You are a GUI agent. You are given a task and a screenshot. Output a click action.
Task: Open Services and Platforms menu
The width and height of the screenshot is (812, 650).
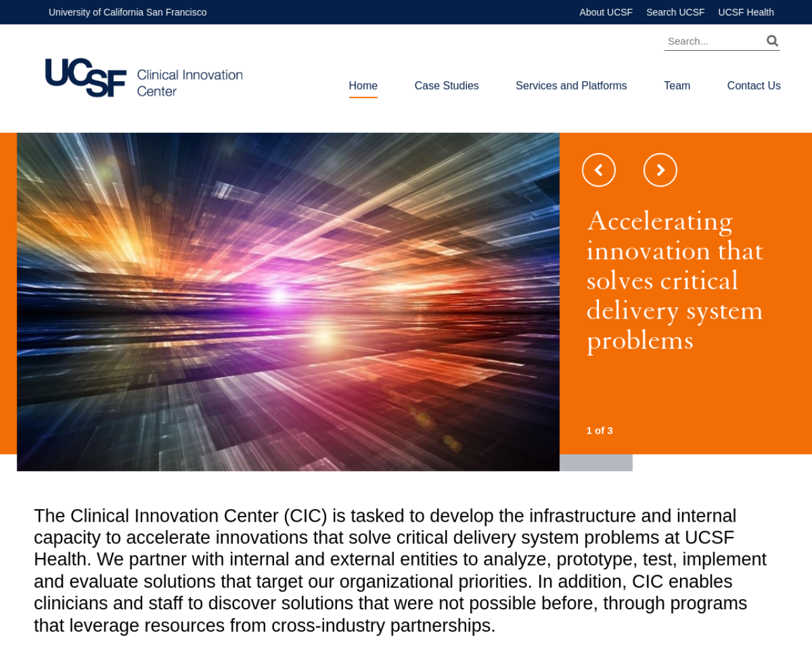[x=571, y=86]
